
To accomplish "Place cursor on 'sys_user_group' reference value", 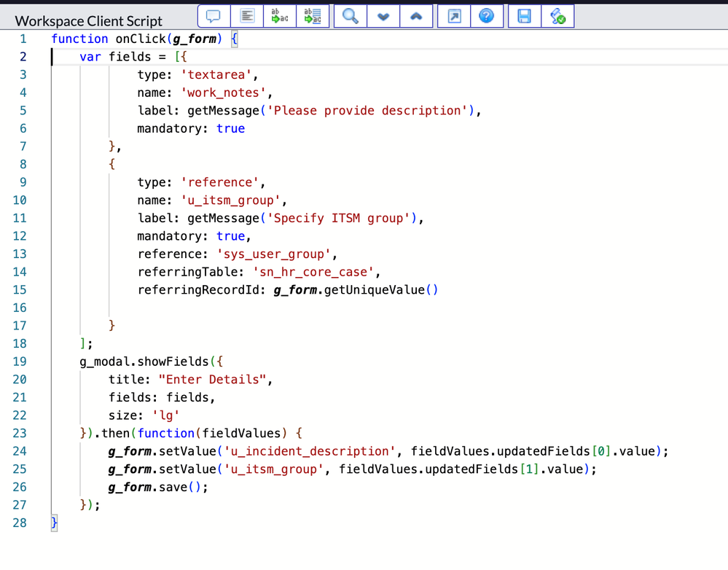I will coord(276,254).
